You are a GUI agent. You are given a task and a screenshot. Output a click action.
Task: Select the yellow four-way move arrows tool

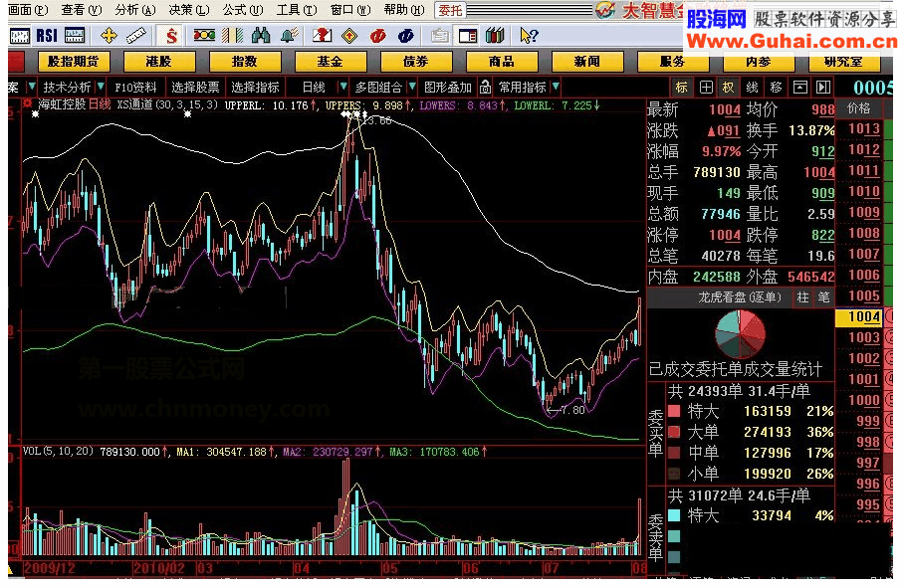pos(109,36)
